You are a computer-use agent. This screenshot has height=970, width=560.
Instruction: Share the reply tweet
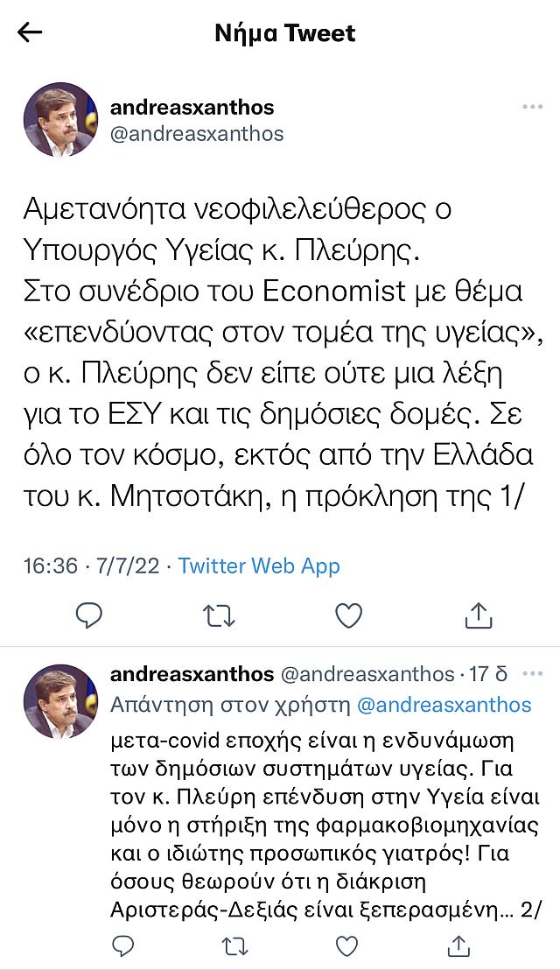pos(457,947)
